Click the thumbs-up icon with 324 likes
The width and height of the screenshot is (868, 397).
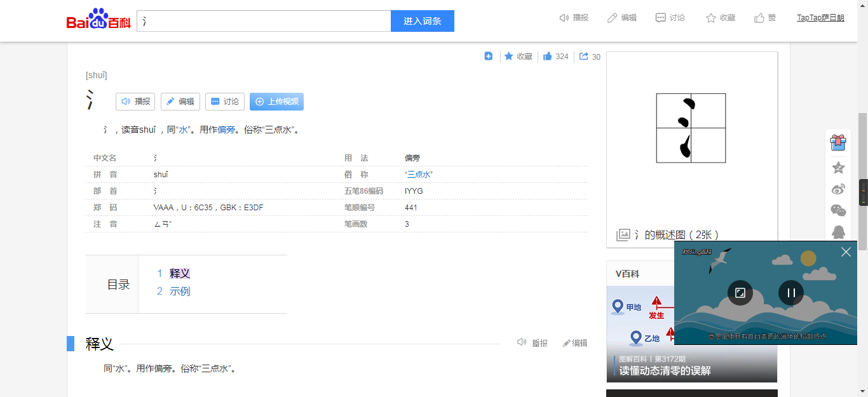(547, 57)
